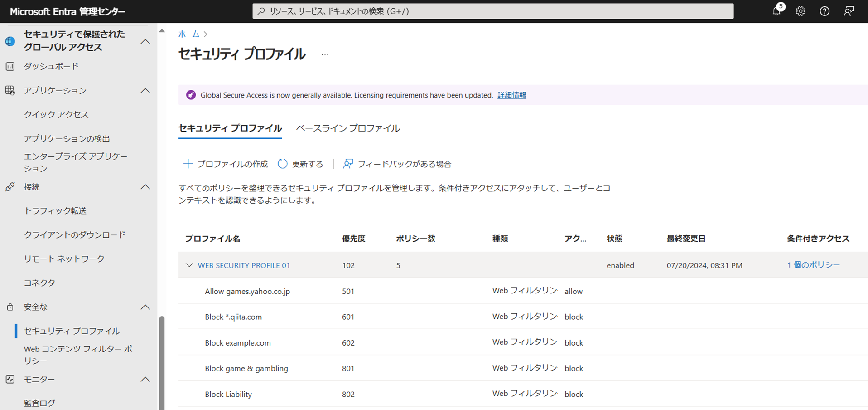Click the rocket announcement icon
Image resolution: width=868 pixels, height=410 pixels.
pos(191,95)
